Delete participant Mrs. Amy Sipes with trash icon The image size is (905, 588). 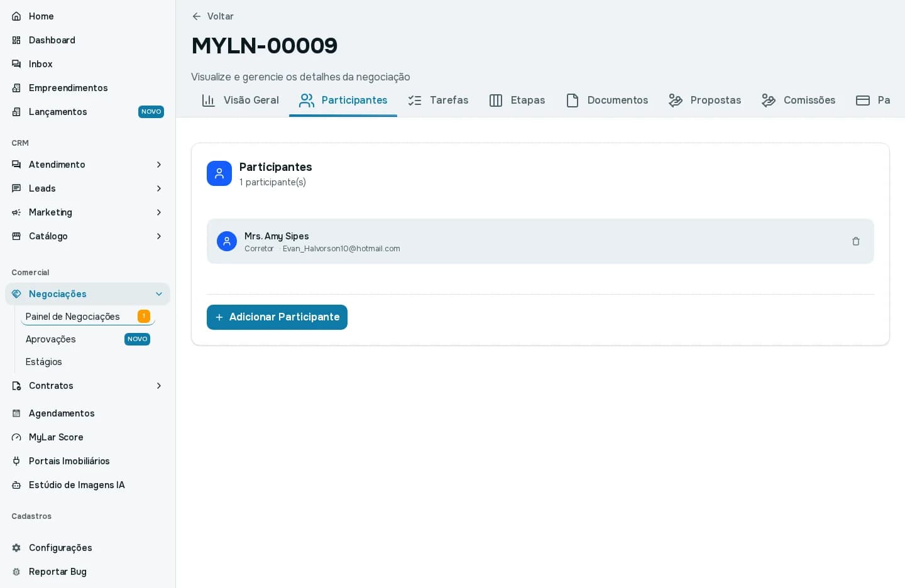click(x=856, y=241)
